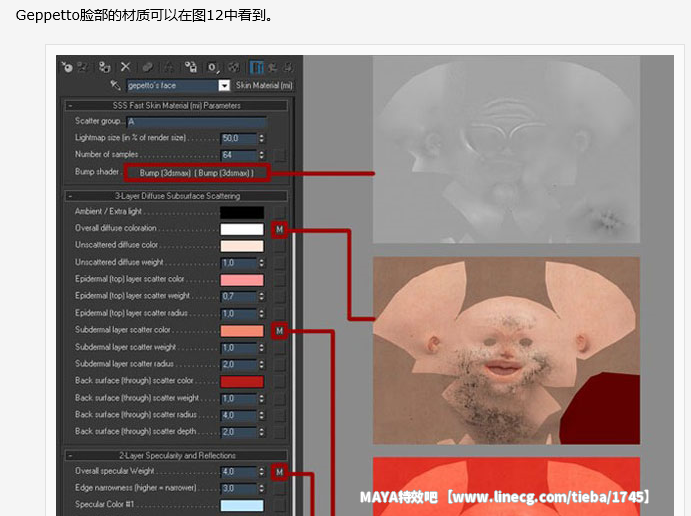Image resolution: width=691 pixels, height=516 pixels.
Task: Click the Get Material icon
Action: [x=67, y=67]
